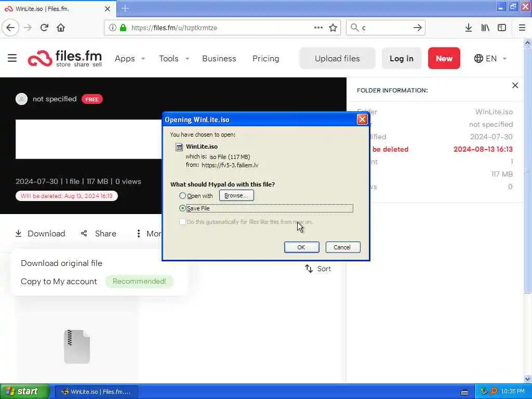The height and width of the screenshot is (399, 532).
Task: Go back with the browser back arrow
Action: tap(10, 28)
